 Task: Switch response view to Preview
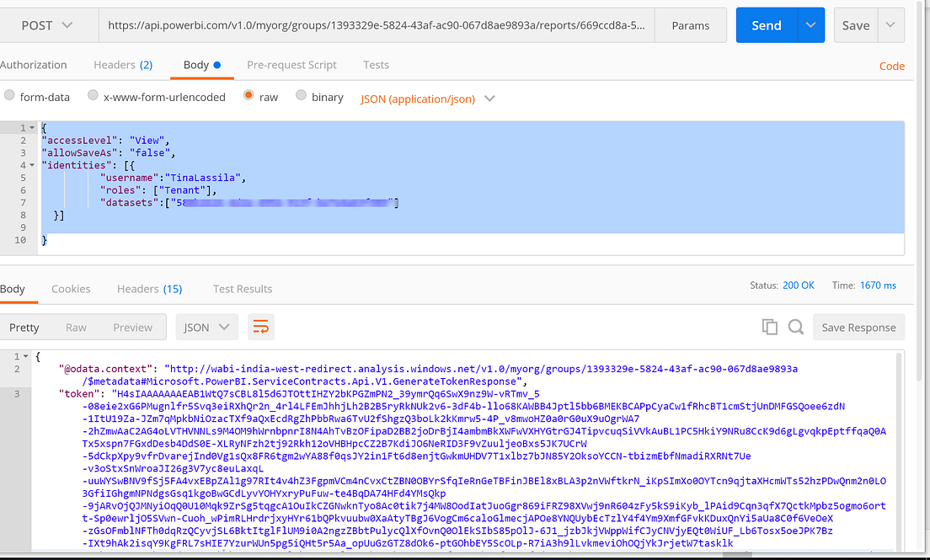tap(132, 327)
